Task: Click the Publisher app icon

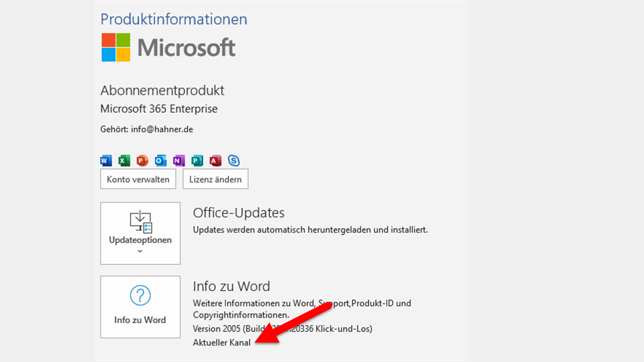Action: point(197,161)
